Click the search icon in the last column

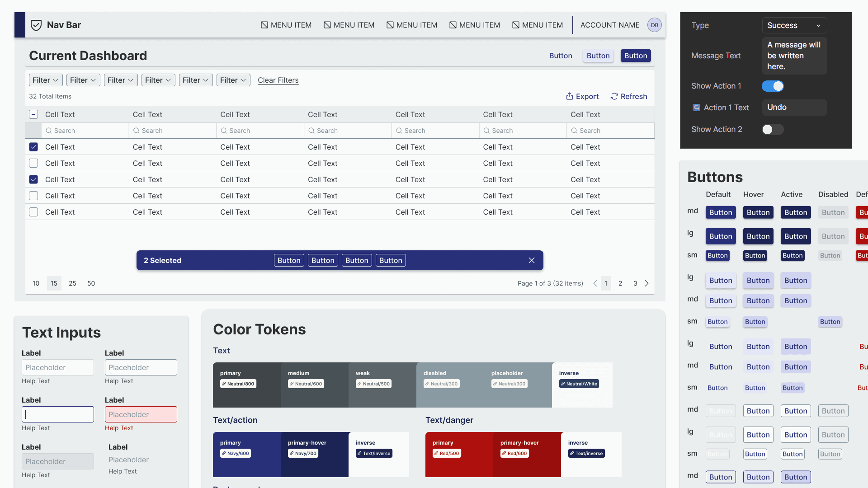point(574,131)
